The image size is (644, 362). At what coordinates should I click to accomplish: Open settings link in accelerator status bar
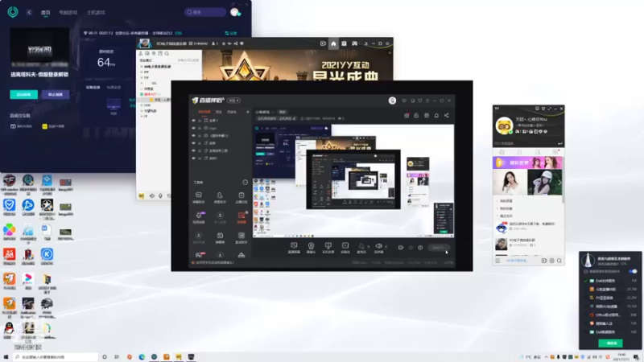[x=231, y=33]
